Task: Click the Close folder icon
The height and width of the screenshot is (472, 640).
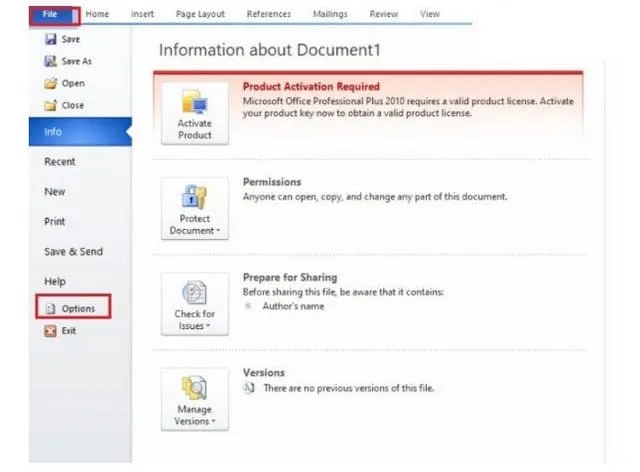Action: (51, 105)
